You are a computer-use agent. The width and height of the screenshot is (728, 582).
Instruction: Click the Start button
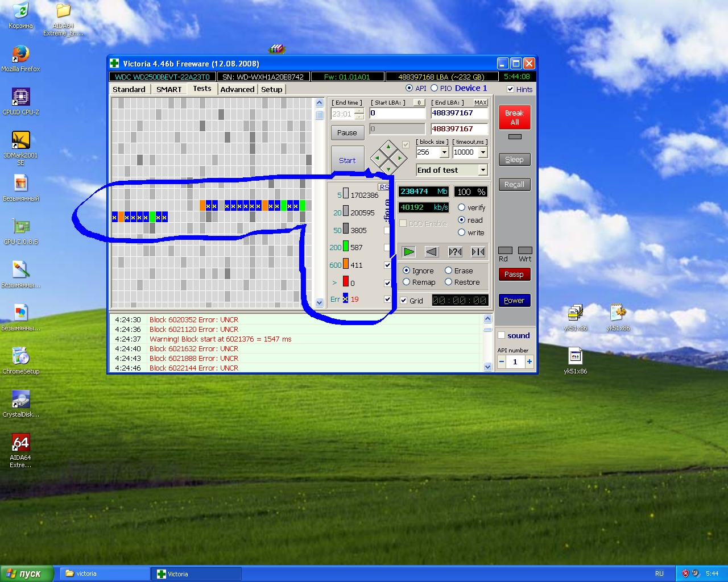pos(347,160)
